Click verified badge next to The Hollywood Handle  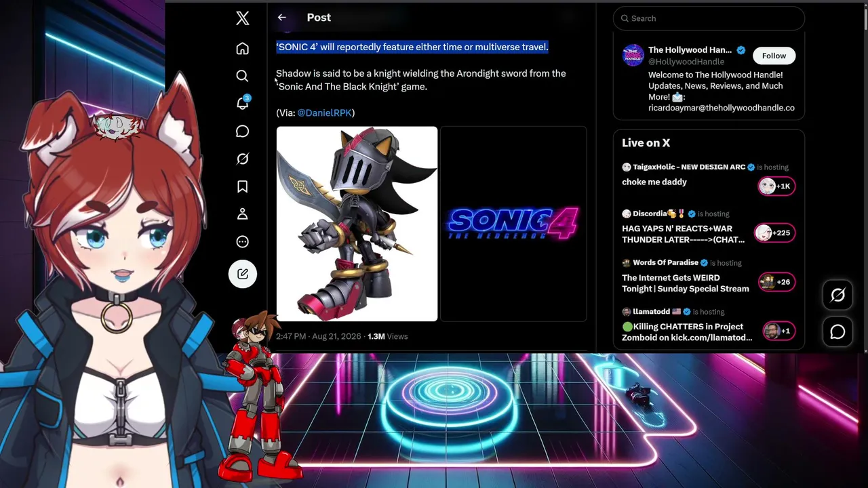(x=741, y=50)
